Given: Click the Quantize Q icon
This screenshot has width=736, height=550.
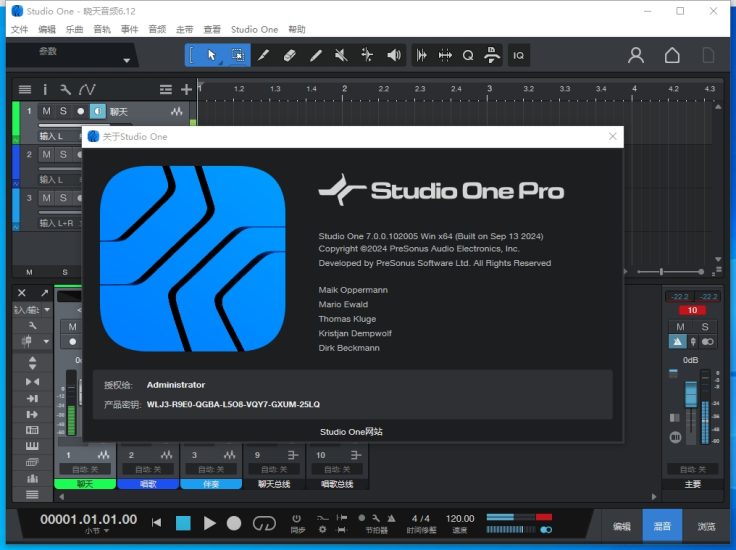Looking at the screenshot, I should click(x=468, y=55).
